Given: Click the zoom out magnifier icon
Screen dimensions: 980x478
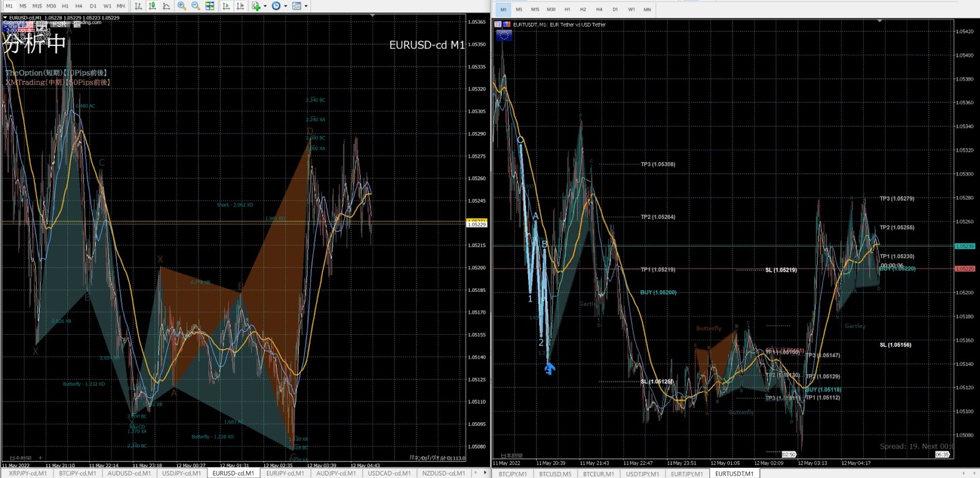Looking at the screenshot, I should tap(195, 6).
